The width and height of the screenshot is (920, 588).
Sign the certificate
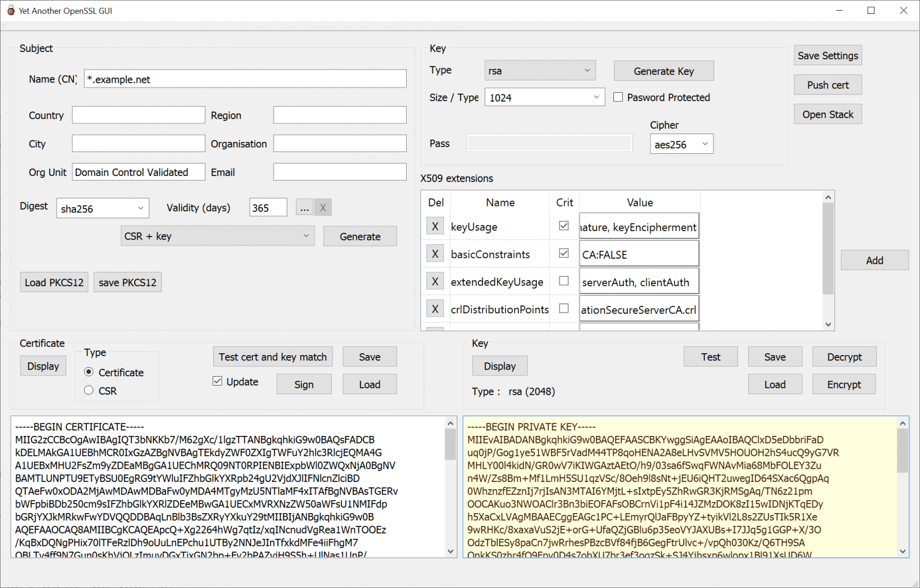304,384
